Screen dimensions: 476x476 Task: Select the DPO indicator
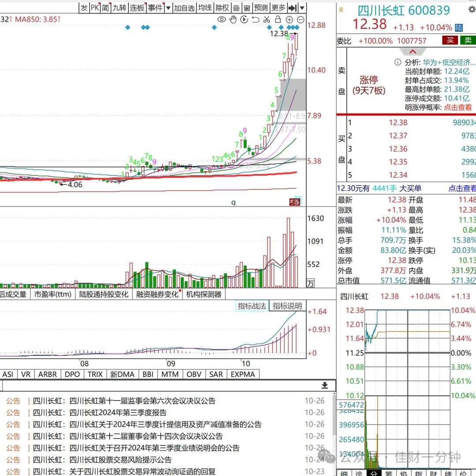72,374
